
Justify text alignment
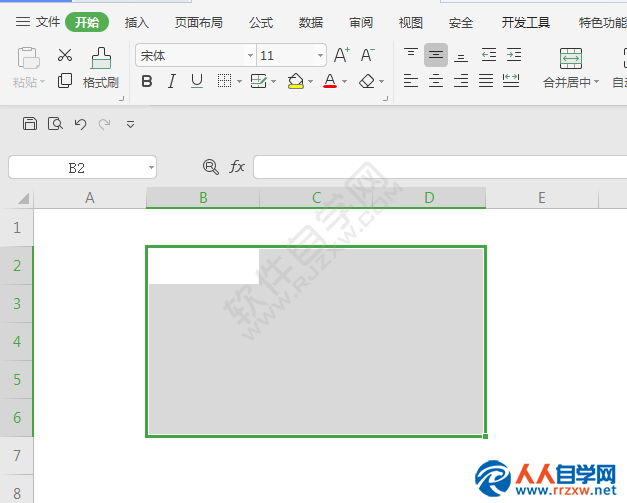point(486,81)
